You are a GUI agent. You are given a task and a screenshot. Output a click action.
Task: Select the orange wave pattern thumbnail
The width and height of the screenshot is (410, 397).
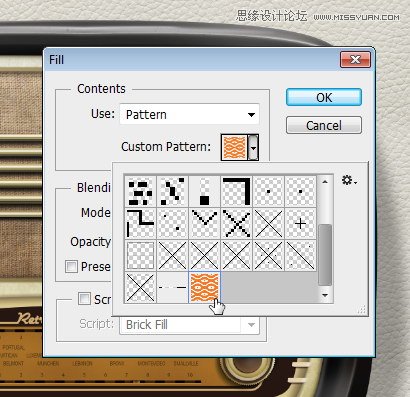point(205,287)
